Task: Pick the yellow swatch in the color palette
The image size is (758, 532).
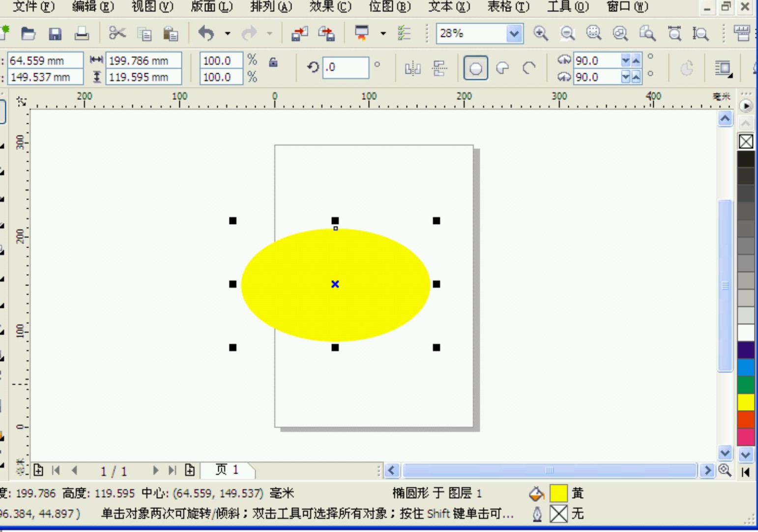Action: (746, 402)
